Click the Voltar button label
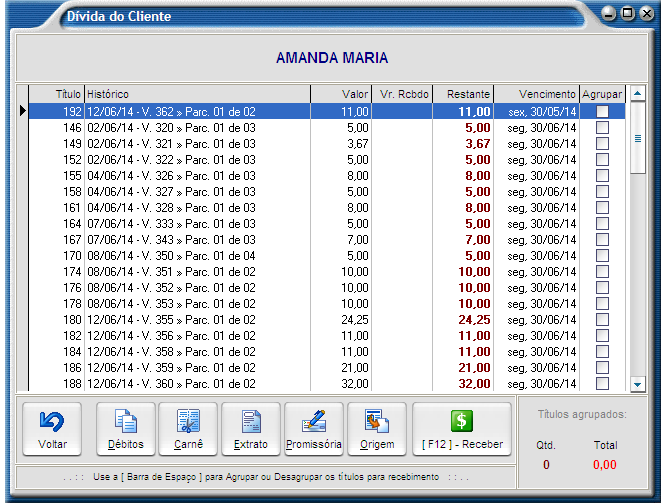The image size is (667, 503). [x=52, y=444]
